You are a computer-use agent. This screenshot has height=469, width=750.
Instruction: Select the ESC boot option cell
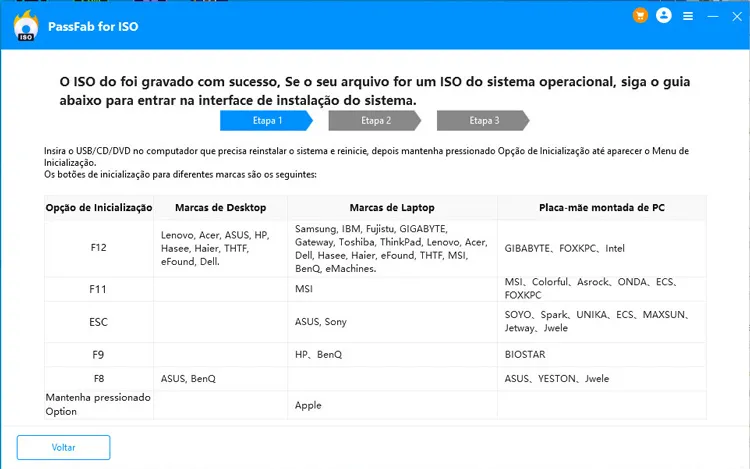click(x=98, y=322)
